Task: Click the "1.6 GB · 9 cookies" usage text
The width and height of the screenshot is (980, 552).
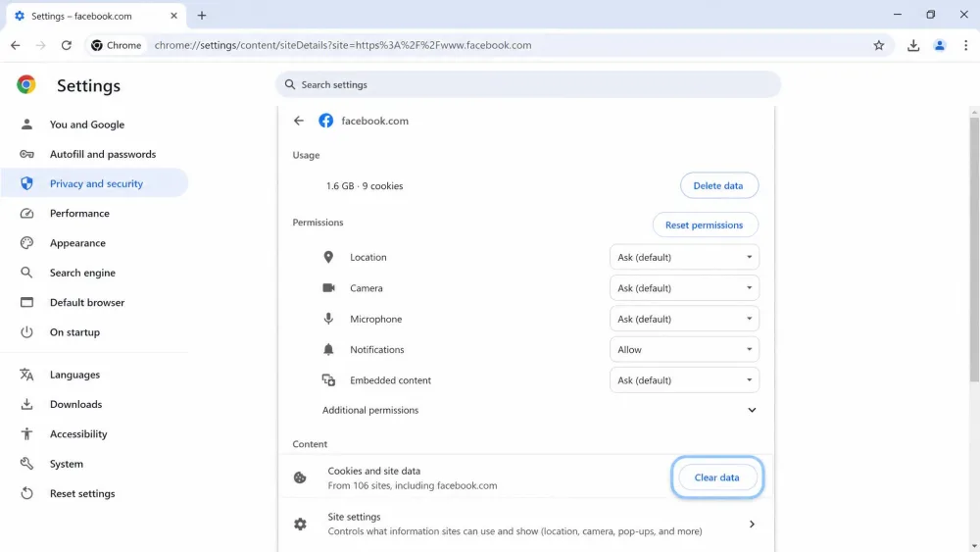Action: click(365, 185)
